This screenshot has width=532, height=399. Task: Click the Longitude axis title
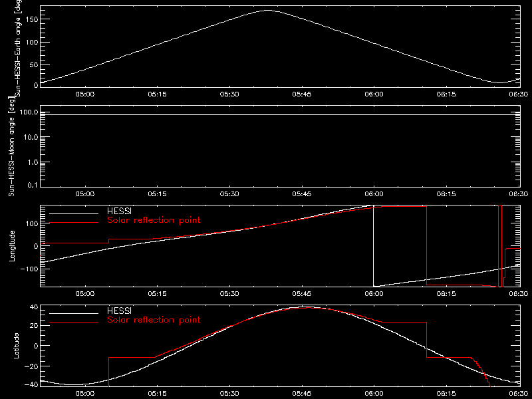[12, 246]
